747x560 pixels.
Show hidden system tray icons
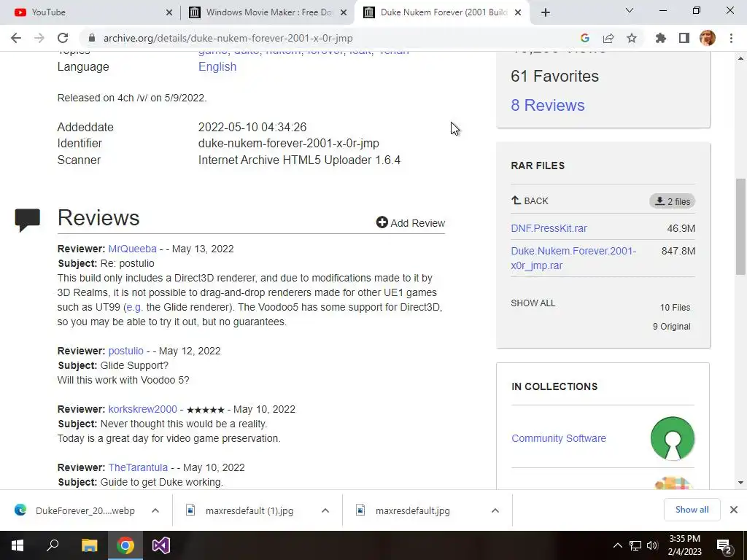[x=617, y=545]
